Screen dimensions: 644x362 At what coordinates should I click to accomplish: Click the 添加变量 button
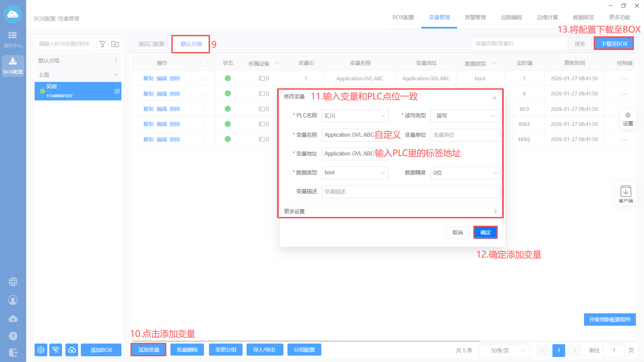[x=149, y=350]
